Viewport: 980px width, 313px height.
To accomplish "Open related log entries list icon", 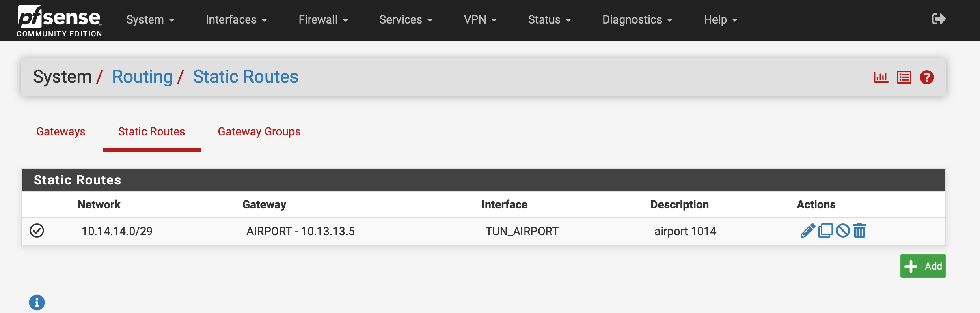I will tap(904, 77).
